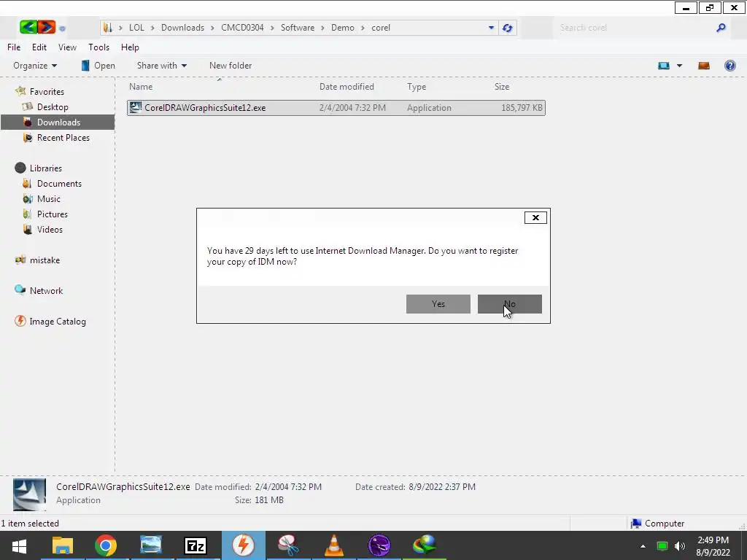Select Downloads in the navigation pane
747x560 pixels.
(x=58, y=122)
